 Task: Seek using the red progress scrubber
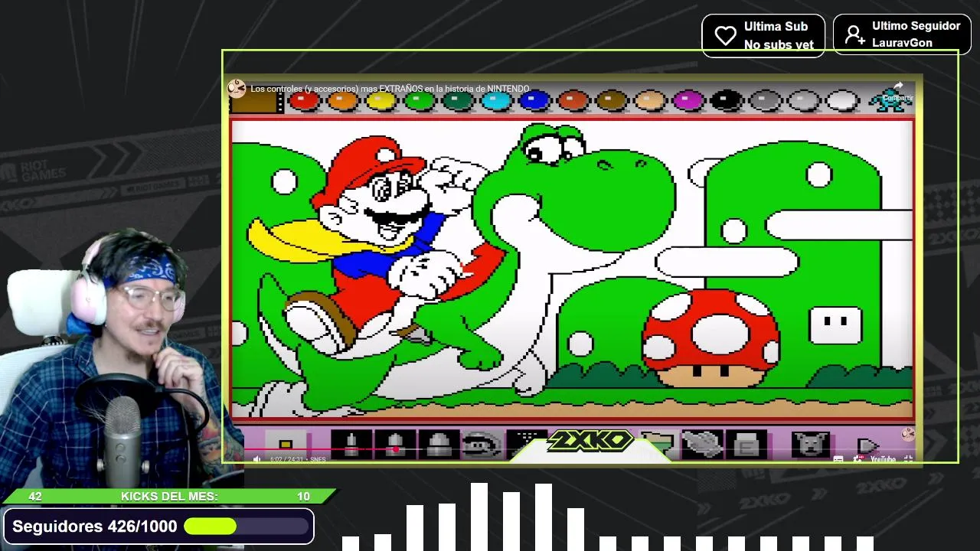point(397,450)
